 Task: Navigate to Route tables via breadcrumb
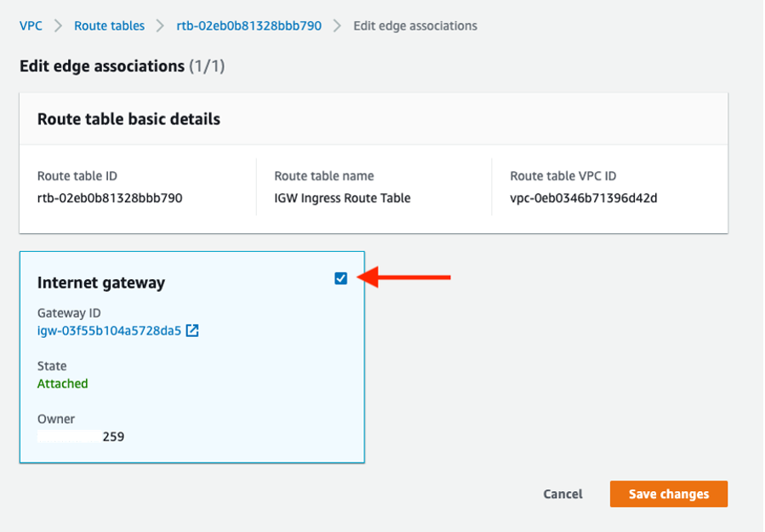[109, 26]
